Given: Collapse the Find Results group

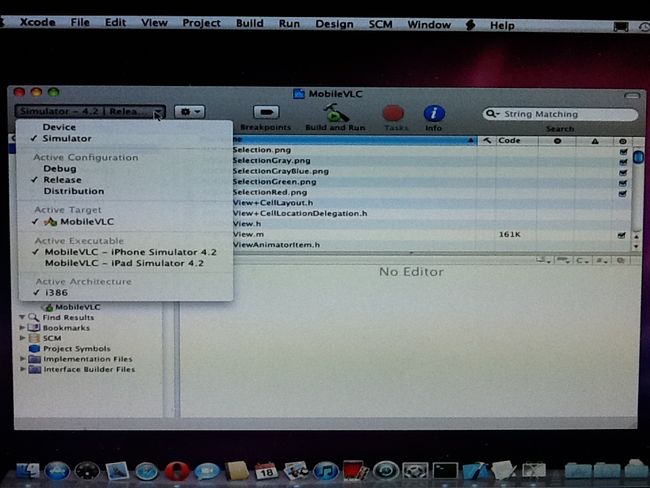Looking at the screenshot, I should tap(22, 317).
